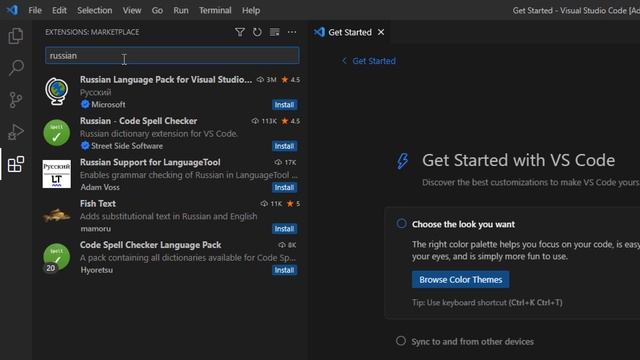Screen dimensions: 640x360
Task: Refresh the extensions list
Action: (x=257, y=32)
